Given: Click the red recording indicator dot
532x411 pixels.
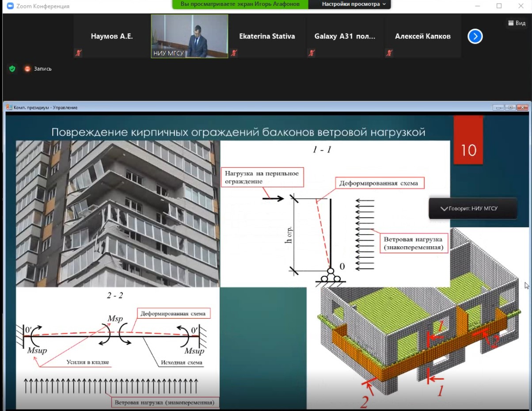Looking at the screenshot, I should coord(27,69).
